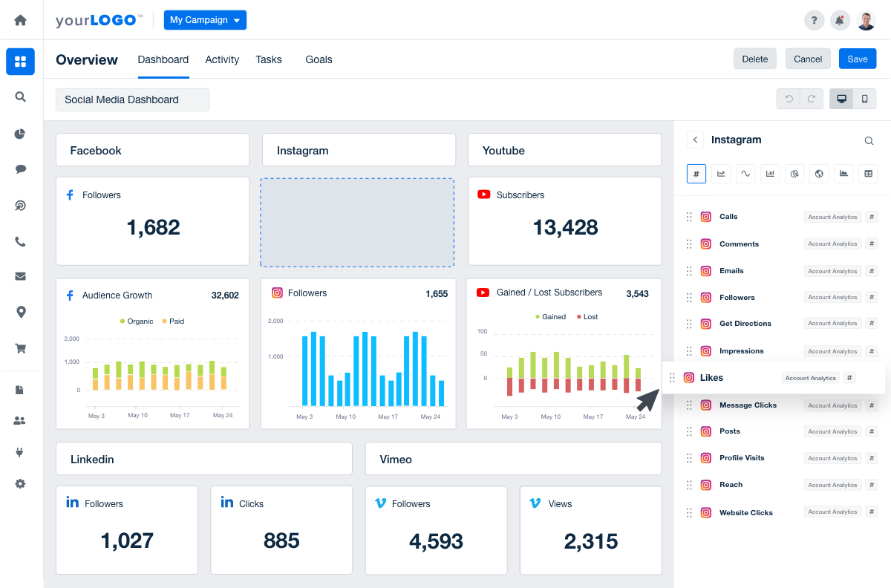
Task: Toggle the spline curve widget type filter
Action: pyautogui.click(x=745, y=174)
